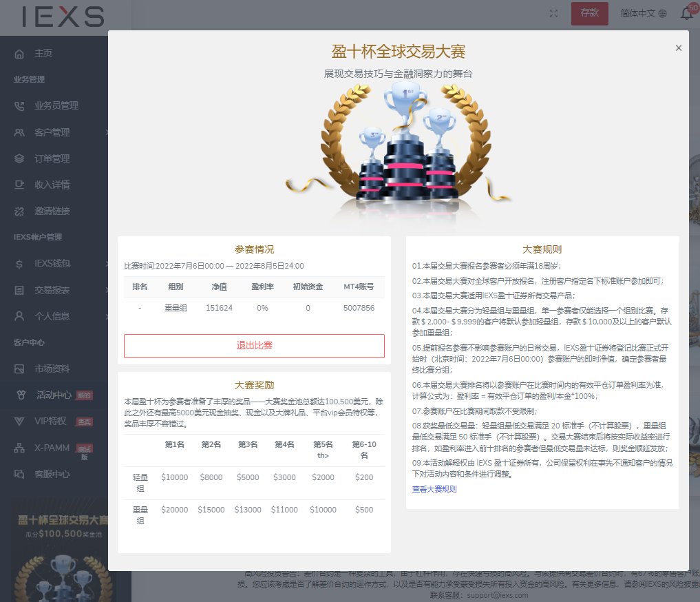Screen dimensions: 700x602
Task: Click the IEXS logo
Action: coord(63,17)
